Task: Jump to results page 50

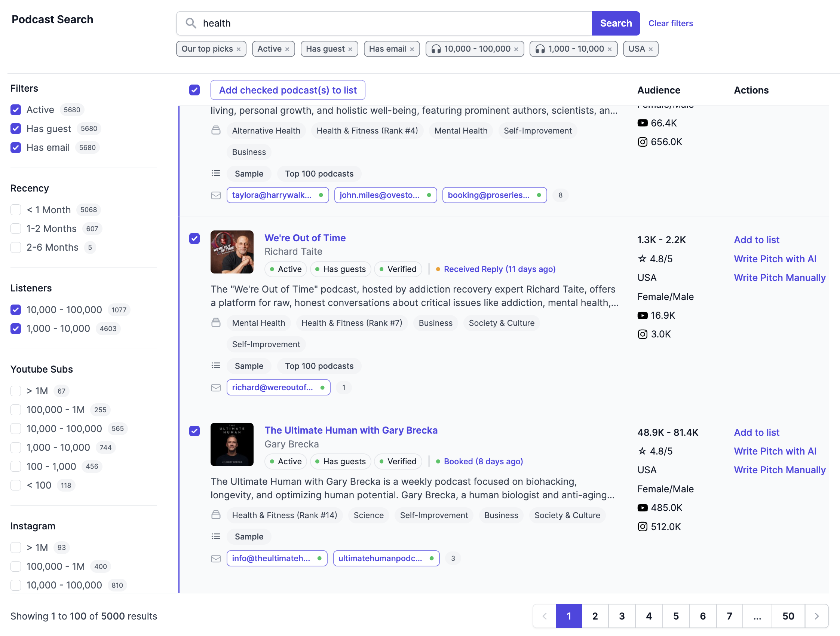Action: click(788, 616)
